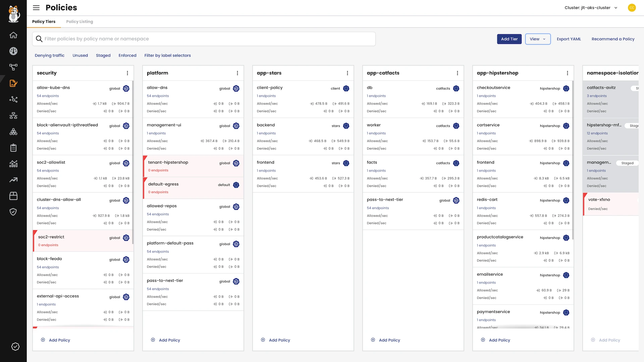Screen dimensions: 644x362
Task: Toggle the Denying traffic filter
Action: pos(50,56)
